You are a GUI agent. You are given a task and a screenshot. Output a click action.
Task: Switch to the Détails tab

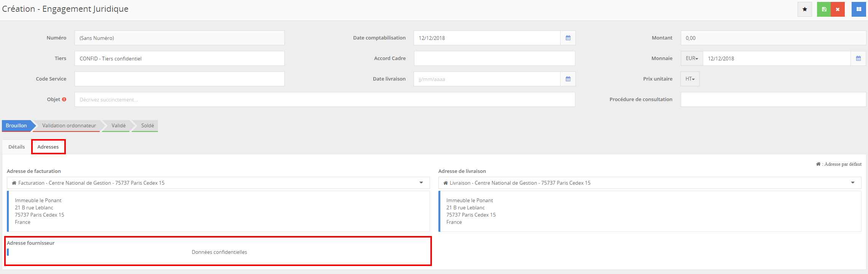(17, 147)
